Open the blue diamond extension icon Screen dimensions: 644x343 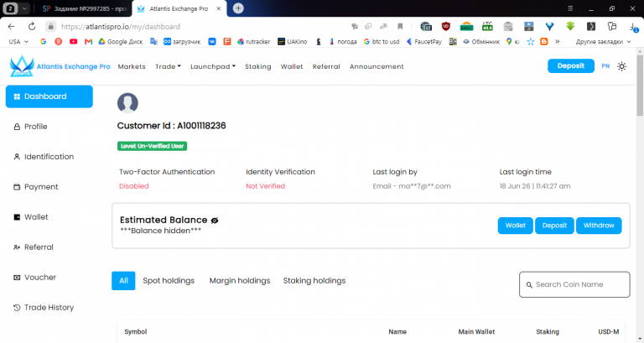(x=549, y=27)
